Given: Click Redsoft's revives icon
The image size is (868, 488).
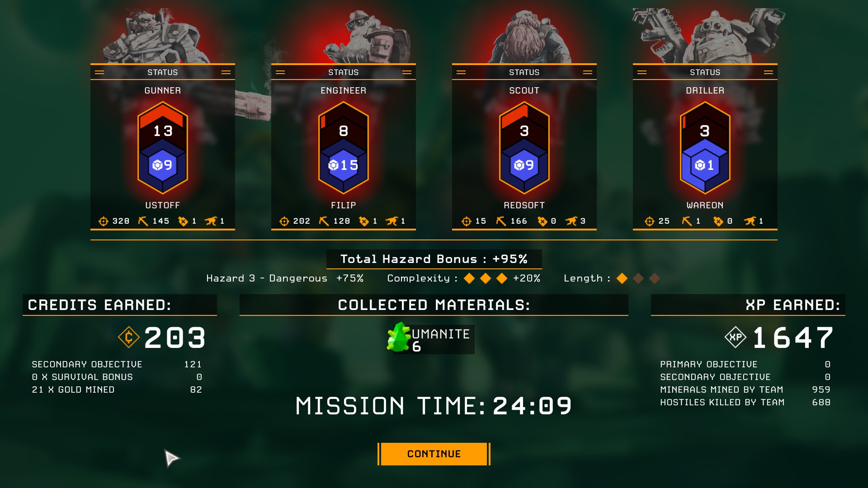Looking at the screenshot, I should coord(542,221).
